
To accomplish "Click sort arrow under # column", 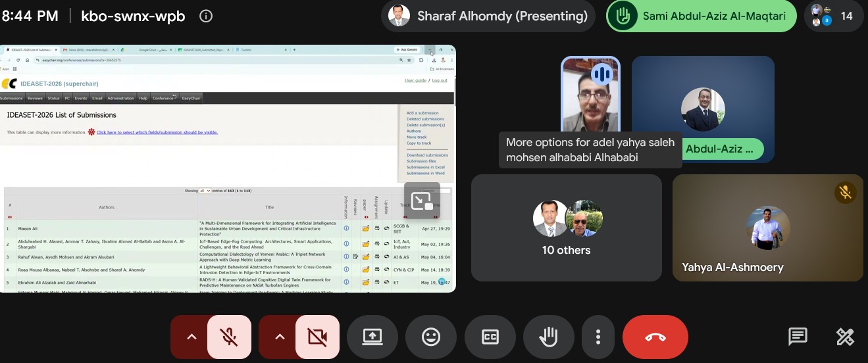I will tap(10, 217).
